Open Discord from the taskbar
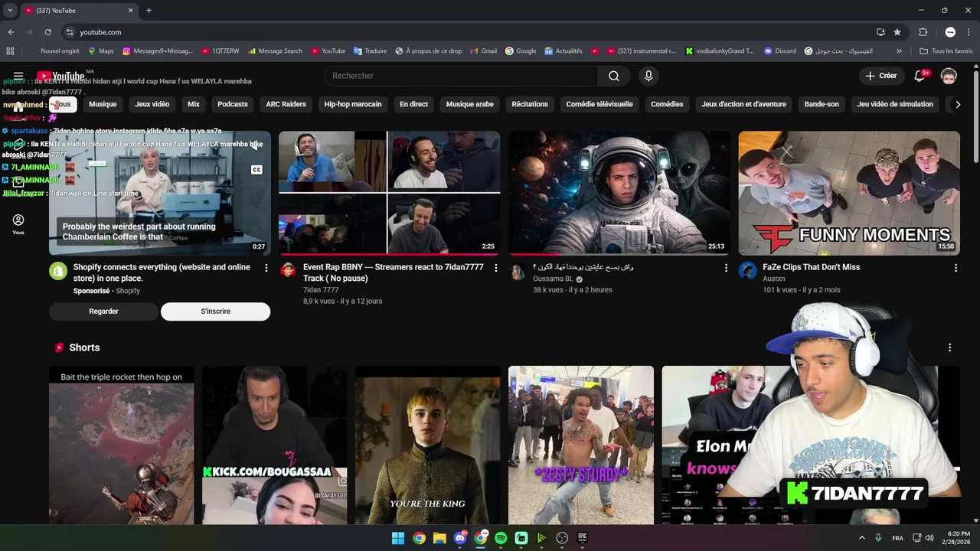 460,538
